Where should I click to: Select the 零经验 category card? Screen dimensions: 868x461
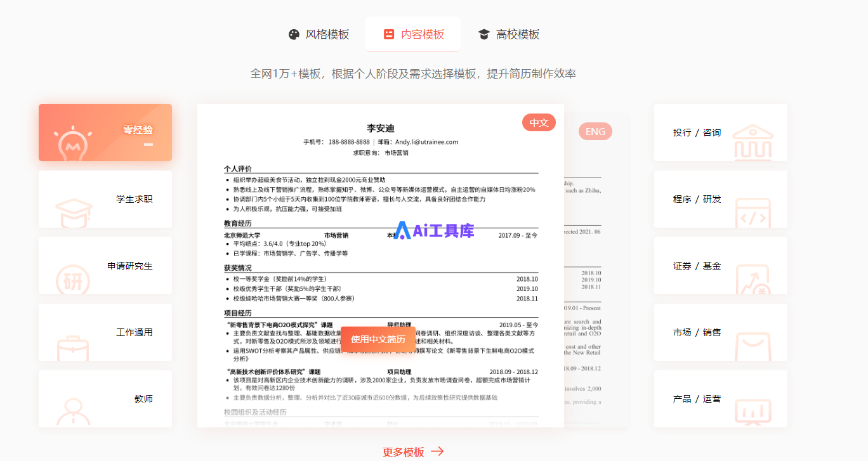coord(105,133)
